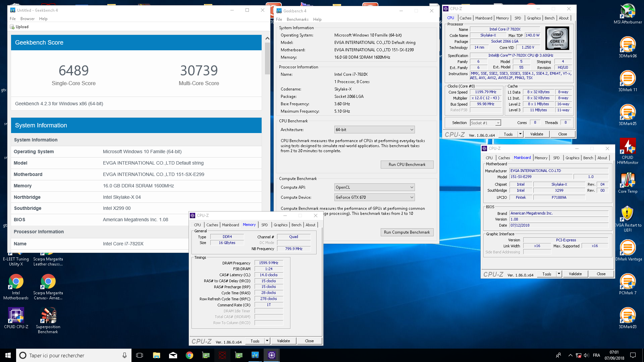The width and height of the screenshot is (644, 362).
Task: Switch to Caches tab in CPU-Z CPU window
Action: click(465, 18)
